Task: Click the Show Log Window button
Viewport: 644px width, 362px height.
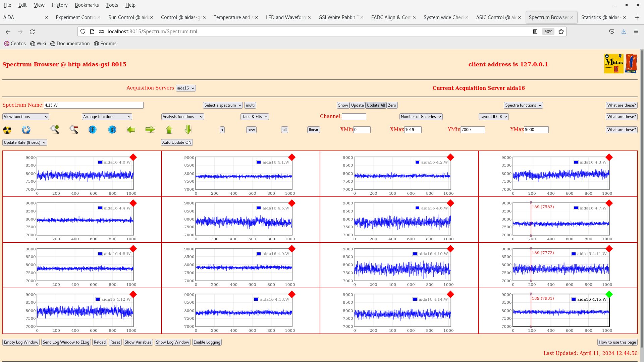Action: coord(172,342)
